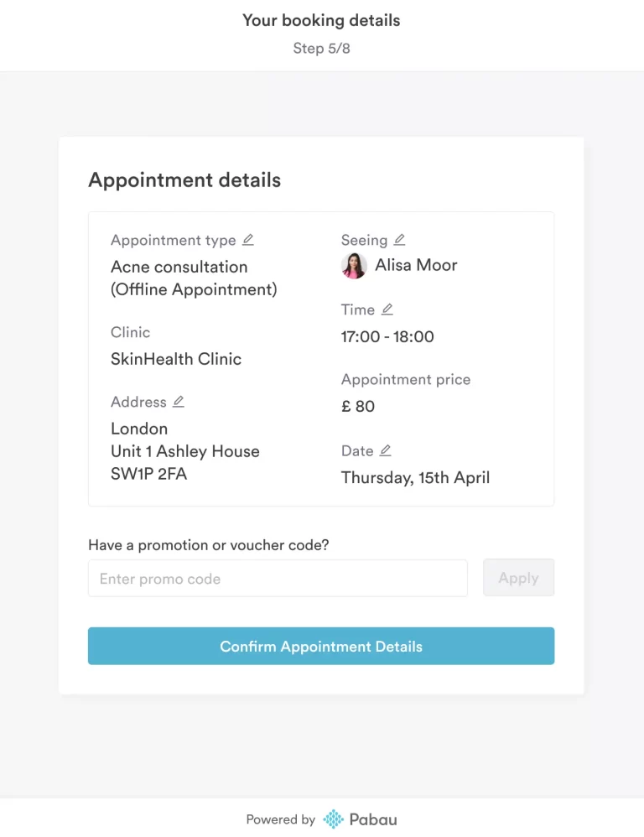Select the Acne consultation appointment text
The height and width of the screenshot is (837, 644).
[179, 267]
